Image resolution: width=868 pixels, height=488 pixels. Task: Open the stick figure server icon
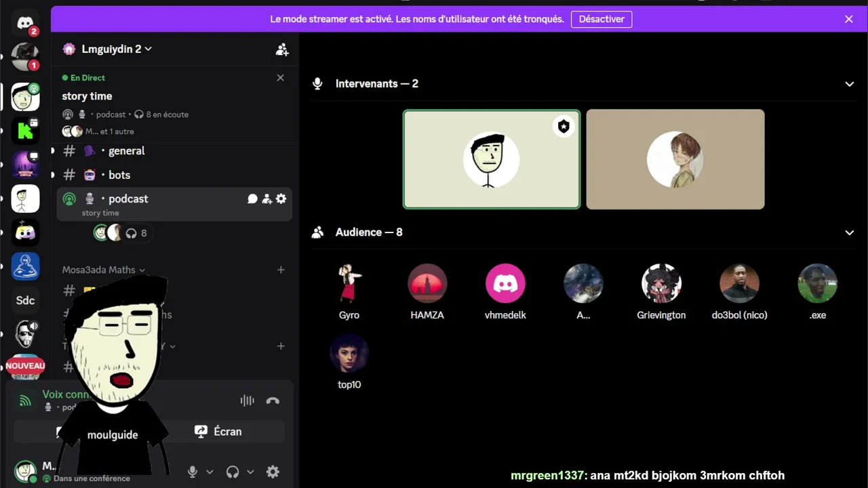click(25, 199)
